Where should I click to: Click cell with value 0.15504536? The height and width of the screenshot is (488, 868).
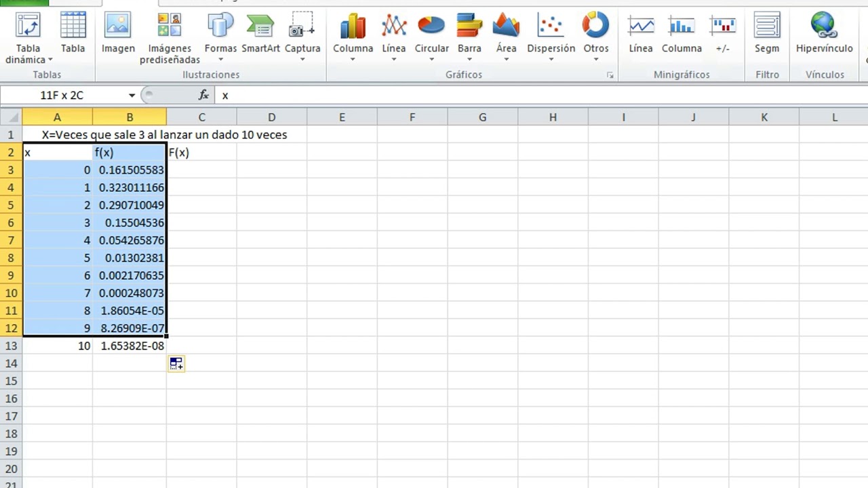pyautogui.click(x=130, y=223)
